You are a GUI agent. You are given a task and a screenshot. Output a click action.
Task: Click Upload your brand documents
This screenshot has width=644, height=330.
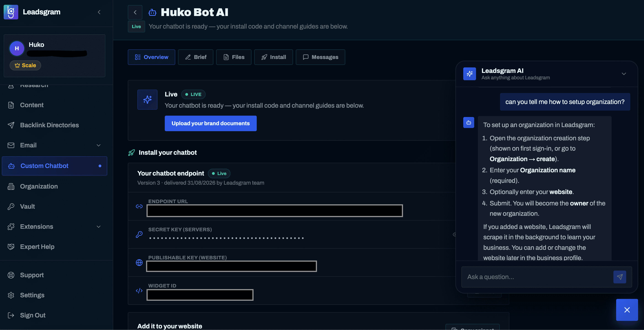click(x=210, y=123)
